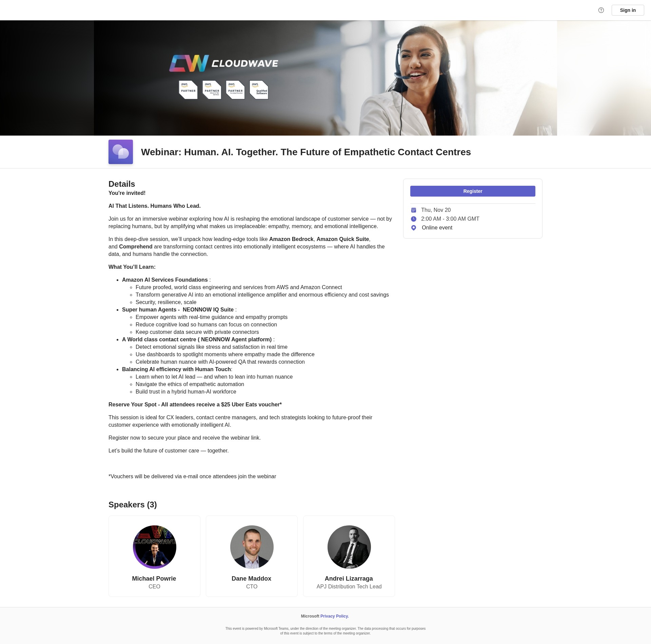Click the calendar icon beside Thu, Nov 20

(x=414, y=210)
